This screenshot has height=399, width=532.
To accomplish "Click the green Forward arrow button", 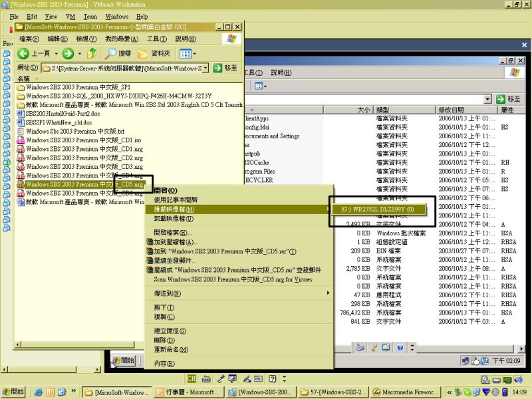I will click(x=68, y=53).
